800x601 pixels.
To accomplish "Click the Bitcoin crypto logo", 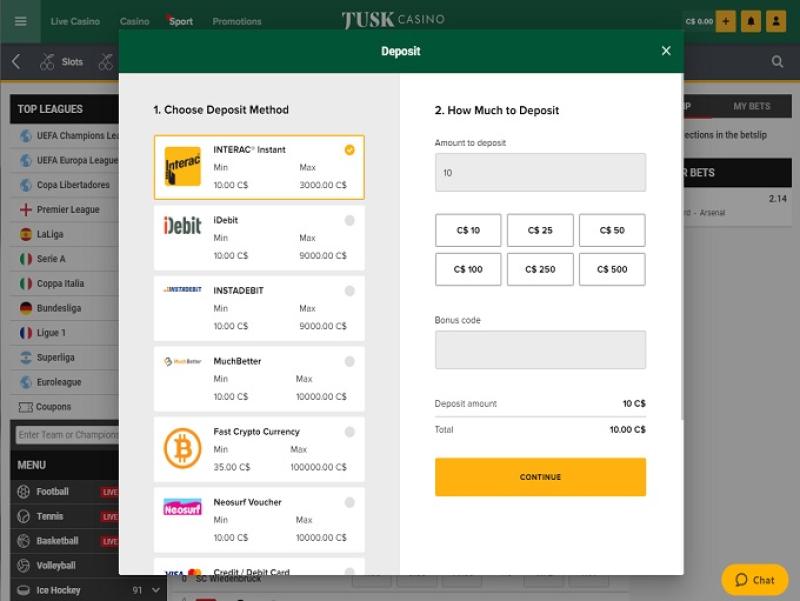I will (x=183, y=448).
